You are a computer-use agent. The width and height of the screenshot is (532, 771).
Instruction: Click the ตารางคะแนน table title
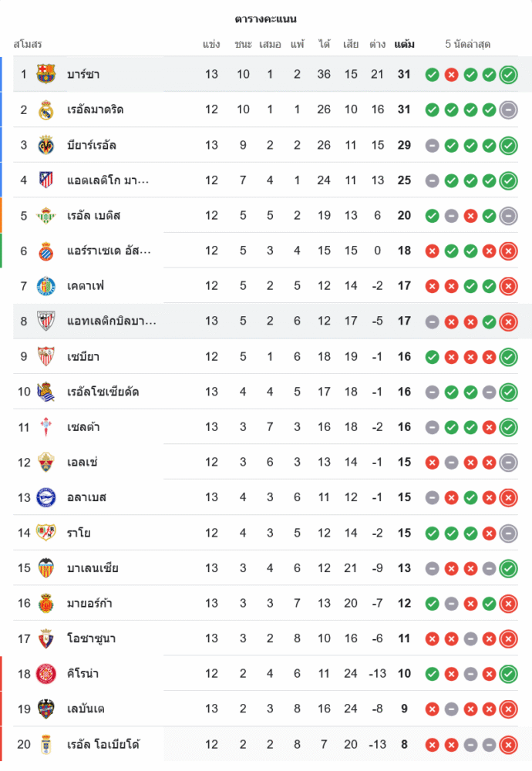pyautogui.click(x=266, y=19)
